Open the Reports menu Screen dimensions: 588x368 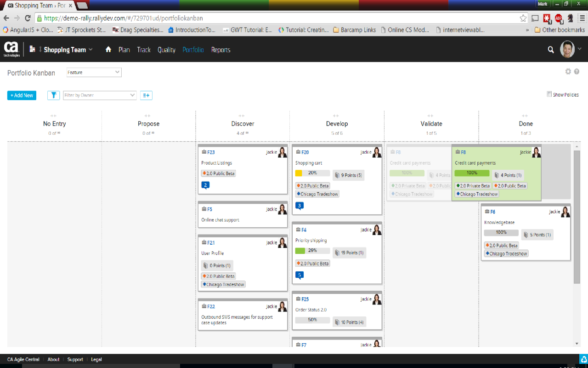pyautogui.click(x=221, y=50)
